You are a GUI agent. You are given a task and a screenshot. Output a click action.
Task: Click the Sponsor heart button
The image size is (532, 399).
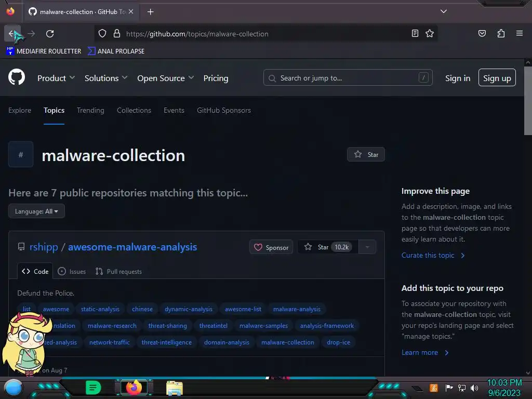(271, 247)
